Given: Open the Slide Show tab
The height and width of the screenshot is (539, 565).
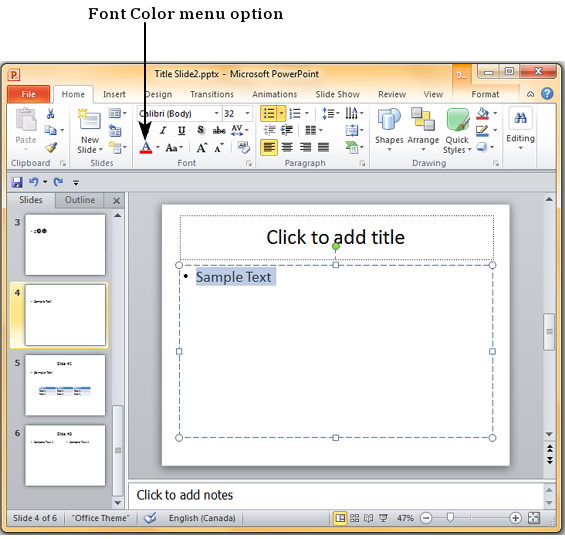Looking at the screenshot, I should coord(338,94).
